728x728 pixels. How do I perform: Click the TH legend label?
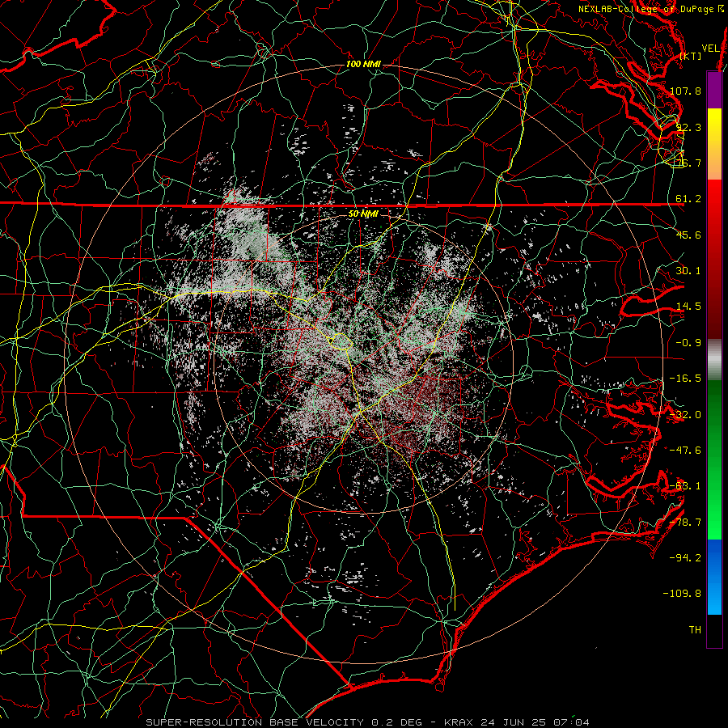pyautogui.click(x=695, y=630)
